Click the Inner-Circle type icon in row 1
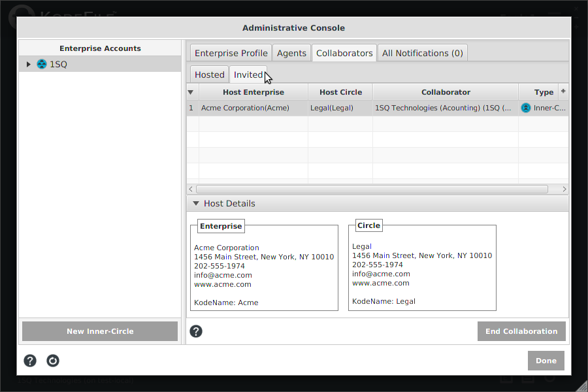 [x=526, y=108]
